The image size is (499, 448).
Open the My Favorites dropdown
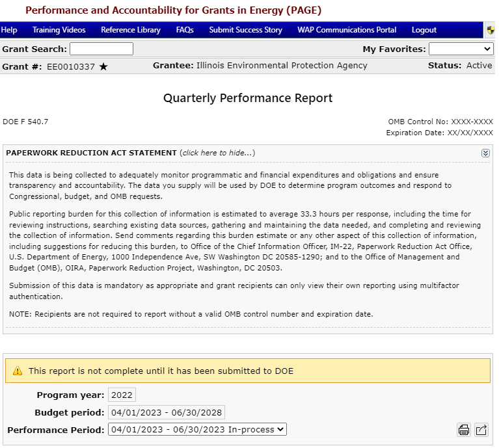(x=461, y=49)
